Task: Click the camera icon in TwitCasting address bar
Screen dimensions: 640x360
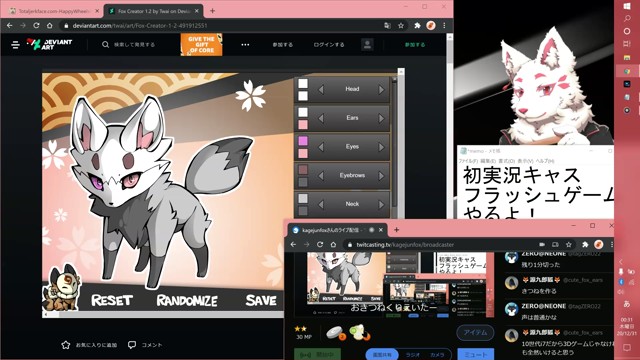Action: (542, 244)
